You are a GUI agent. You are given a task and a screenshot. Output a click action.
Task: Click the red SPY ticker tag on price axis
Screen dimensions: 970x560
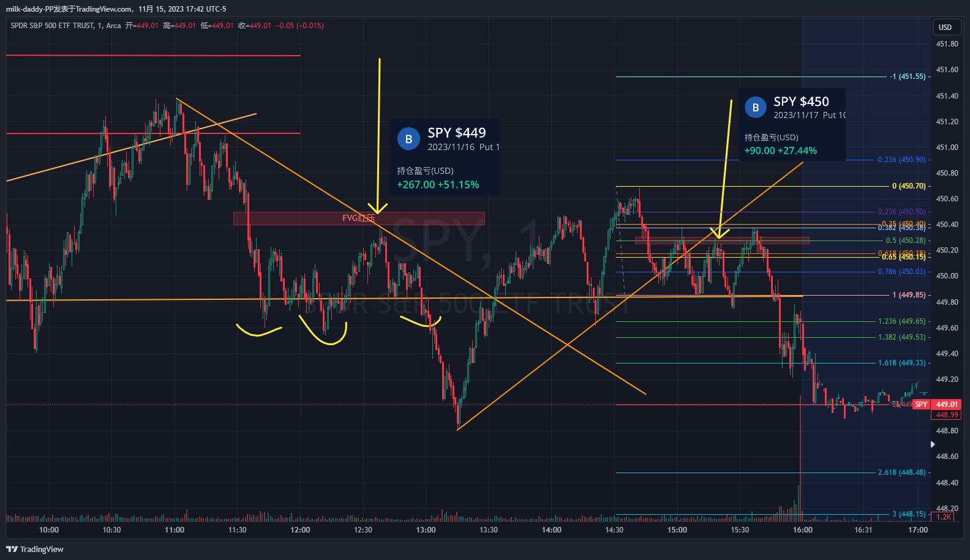921,405
